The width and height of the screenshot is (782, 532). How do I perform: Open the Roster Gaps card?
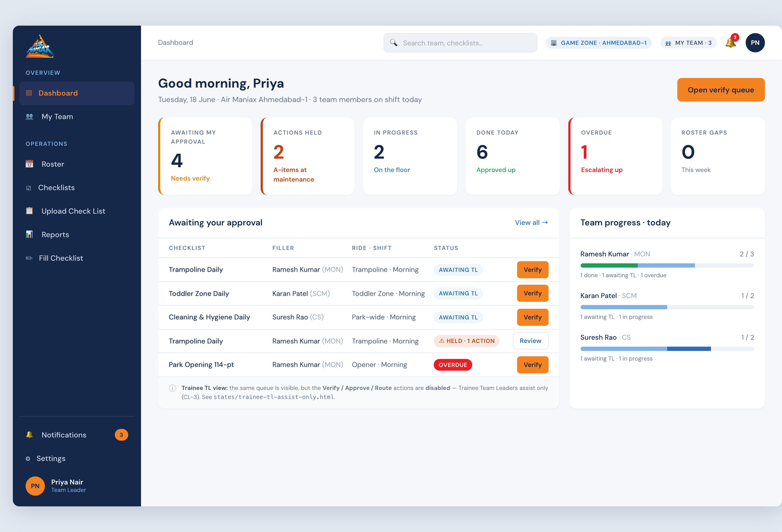pyautogui.click(x=718, y=156)
